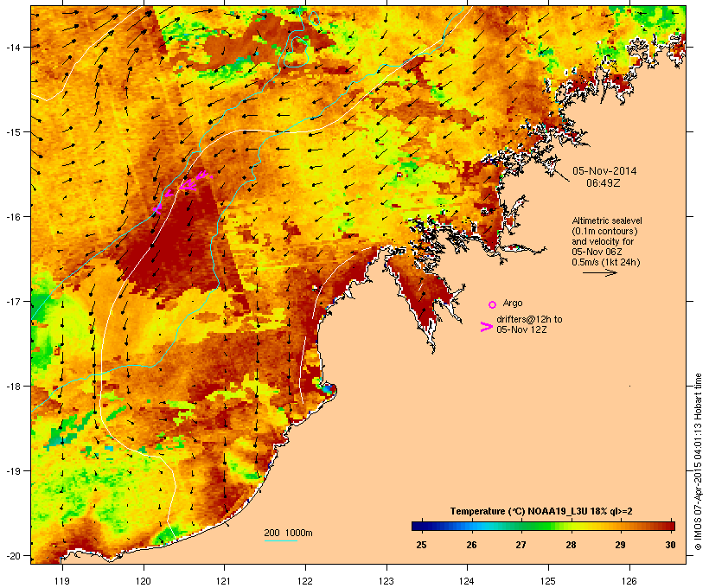The image size is (709, 588).
Task: Click the longitude axis label 121
Action: click(x=224, y=581)
